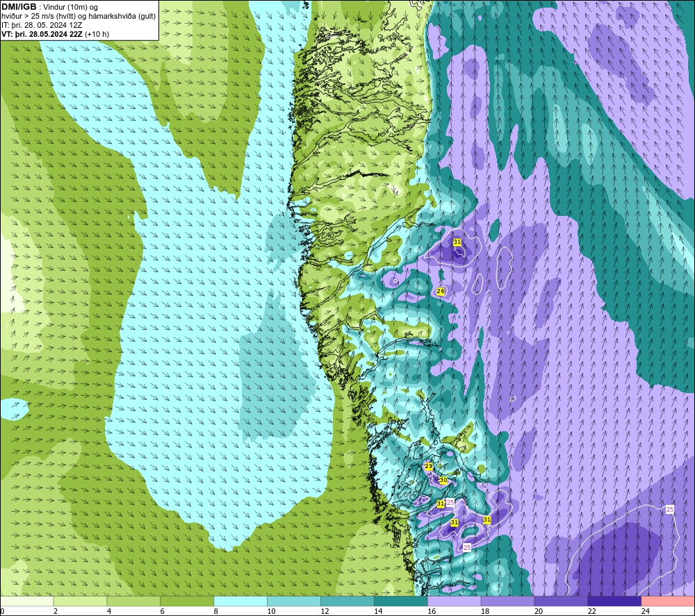Click the legend scale number 20
695x616 pixels.
(539, 611)
